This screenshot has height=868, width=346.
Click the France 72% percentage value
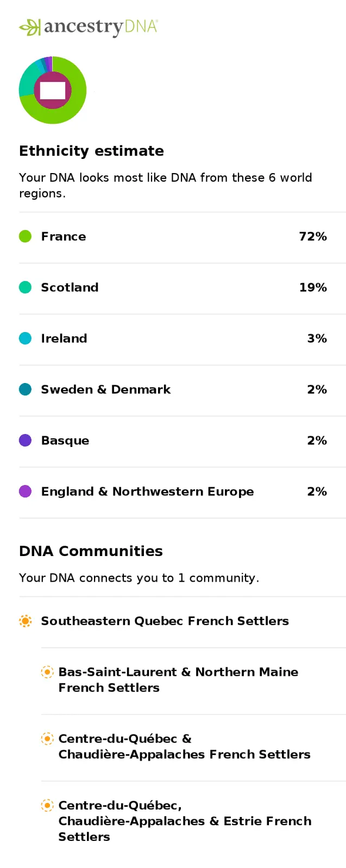point(313,237)
